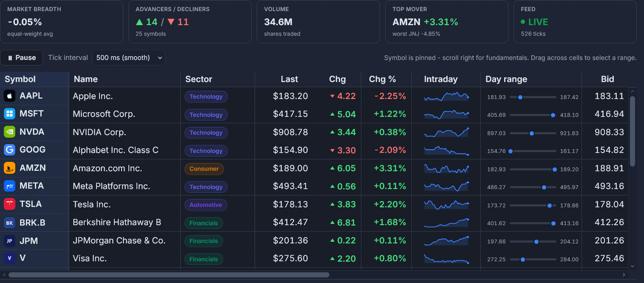This screenshot has width=644, height=283.
Task: Select the Alphabet Inc. Class C cell
Action: (124, 150)
